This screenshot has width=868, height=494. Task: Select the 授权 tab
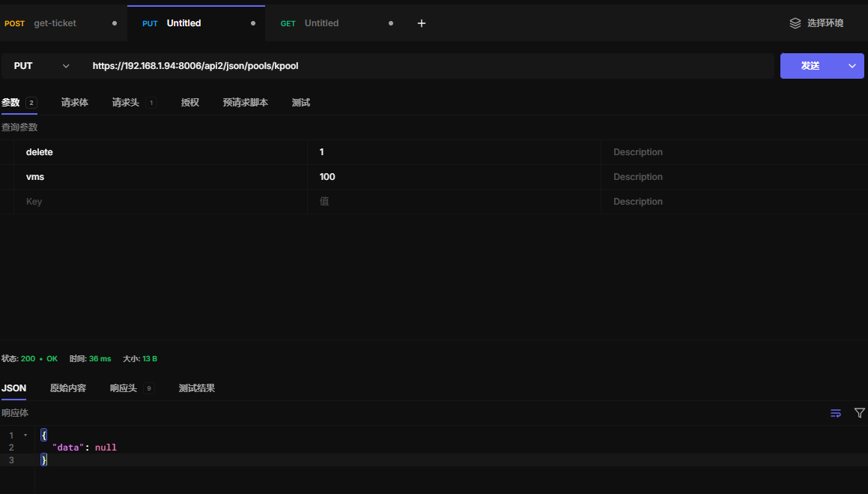click(x=190, y=103)
